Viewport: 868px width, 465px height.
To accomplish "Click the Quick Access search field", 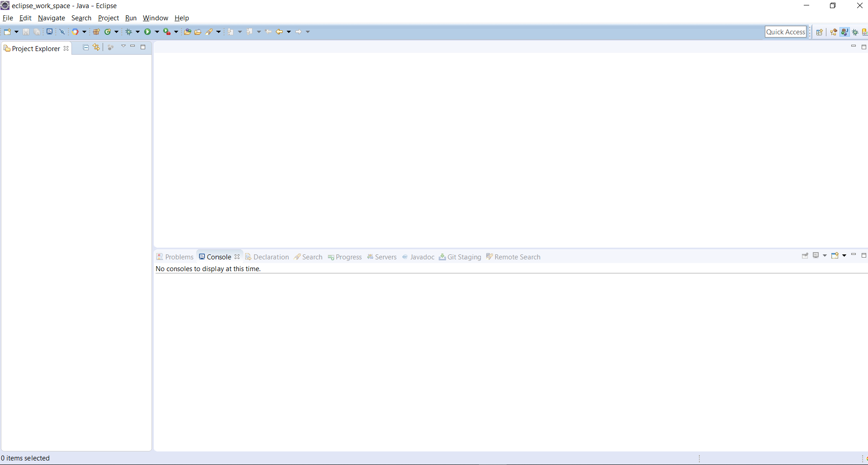I will point(786,32).
